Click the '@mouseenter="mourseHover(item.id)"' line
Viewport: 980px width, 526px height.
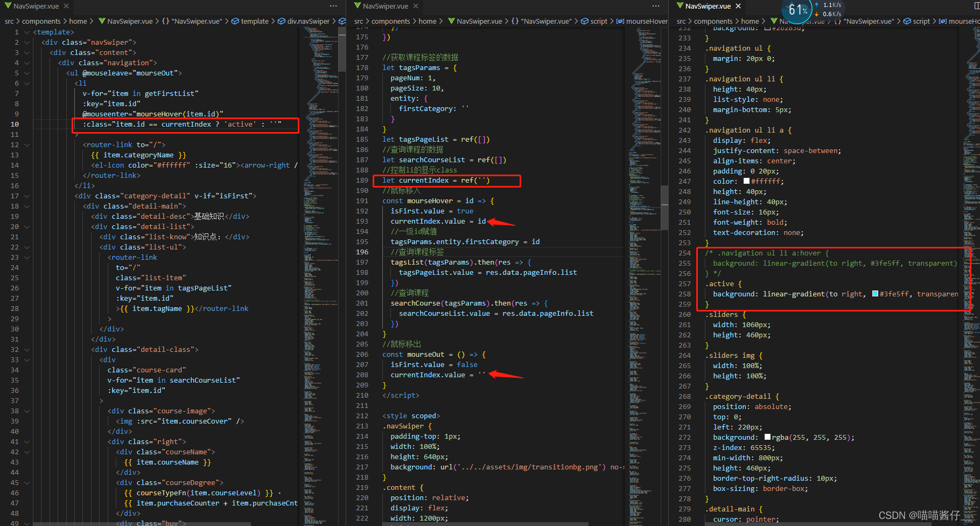click(x=153, y=114)
